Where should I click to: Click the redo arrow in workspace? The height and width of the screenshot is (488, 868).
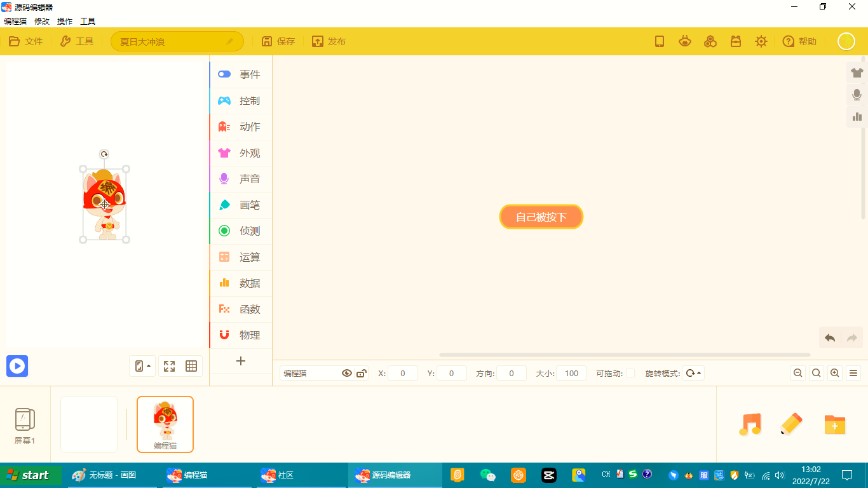click(x=852, y=338)
